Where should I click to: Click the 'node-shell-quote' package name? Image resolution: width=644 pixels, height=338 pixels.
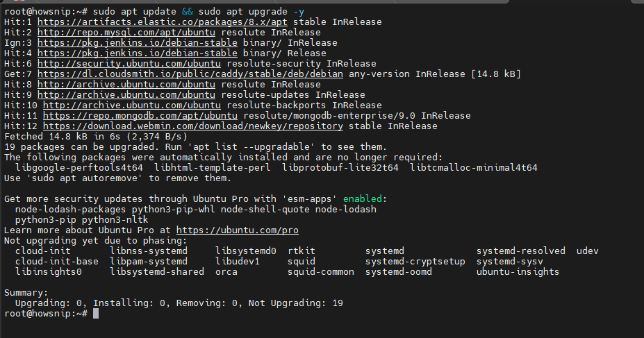[x=265, y=209]
